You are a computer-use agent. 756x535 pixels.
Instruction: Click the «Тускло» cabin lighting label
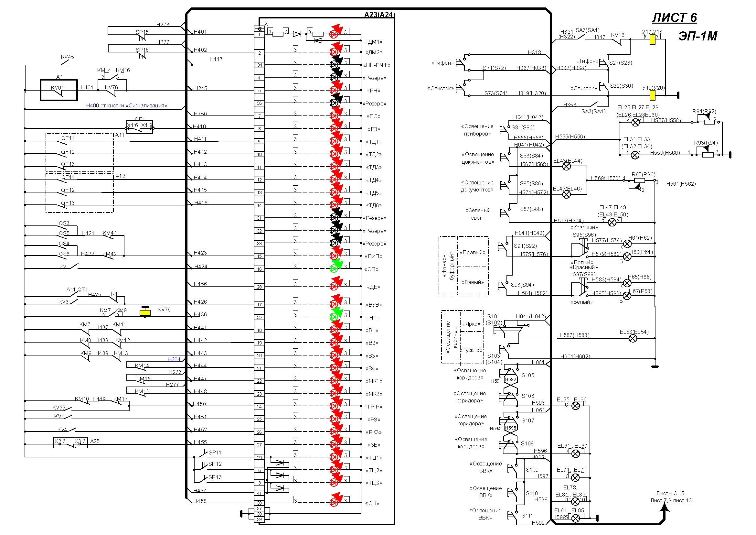(472, 350)
